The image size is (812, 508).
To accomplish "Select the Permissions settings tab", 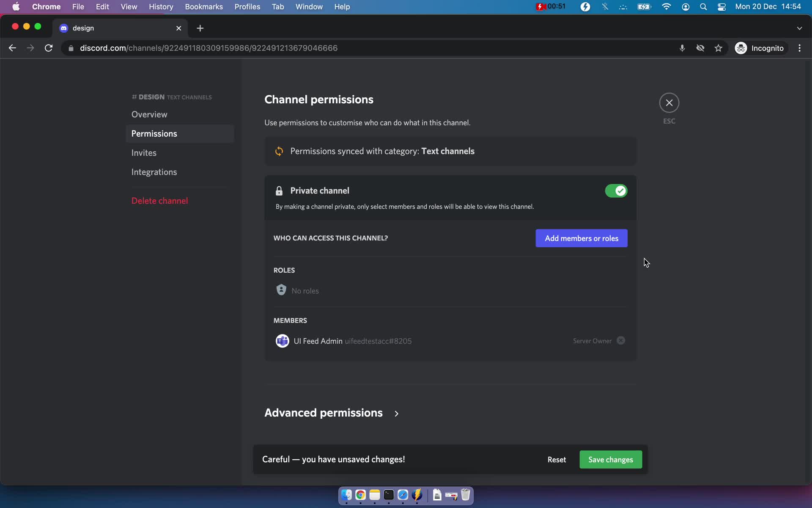I will [154, 133].
